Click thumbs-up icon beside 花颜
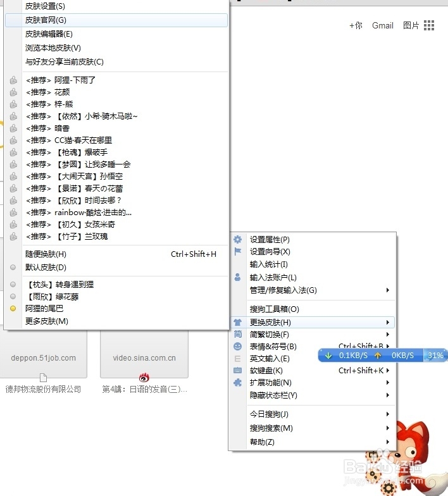Image resolution: width=448 pixels, height=496 pixels. (x=13, y=92)
